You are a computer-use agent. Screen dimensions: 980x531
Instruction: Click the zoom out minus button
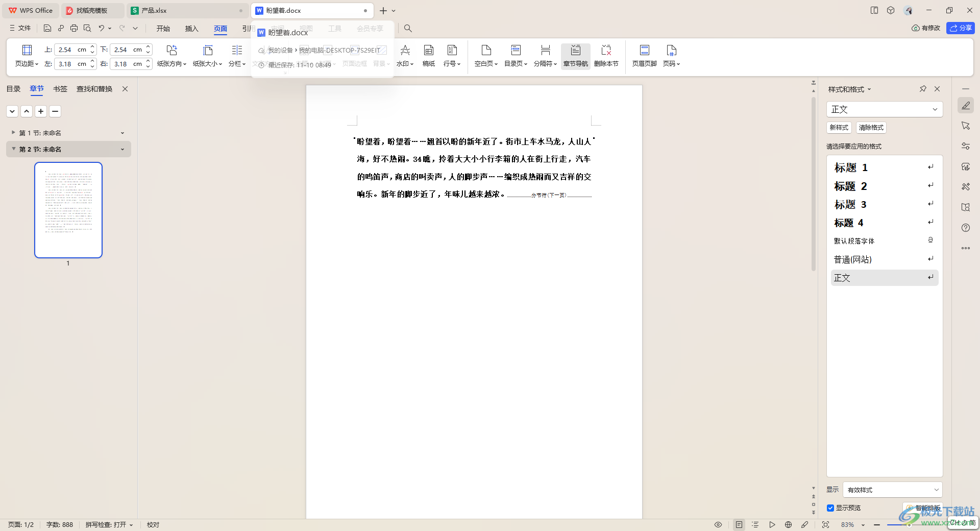pyautogui.click(x=876, y=525)
